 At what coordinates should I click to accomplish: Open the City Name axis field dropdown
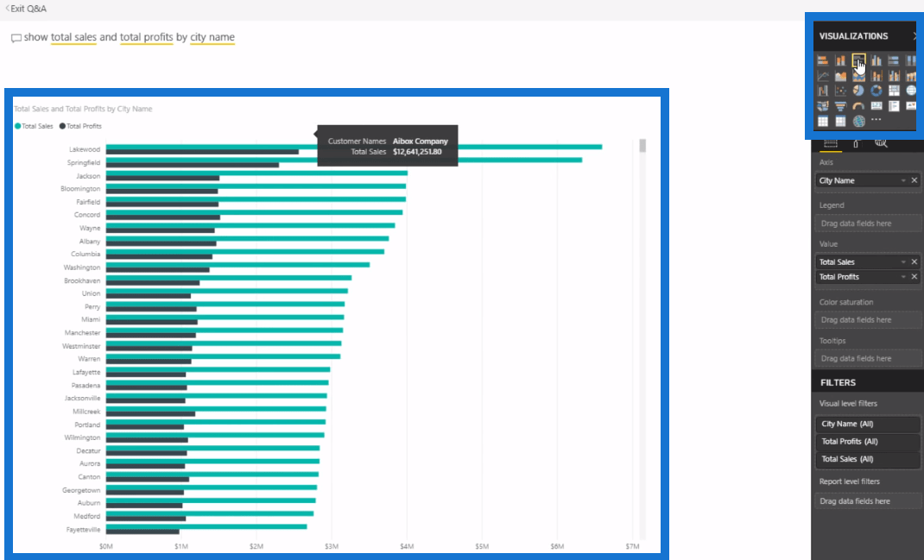tap(902, 181)
